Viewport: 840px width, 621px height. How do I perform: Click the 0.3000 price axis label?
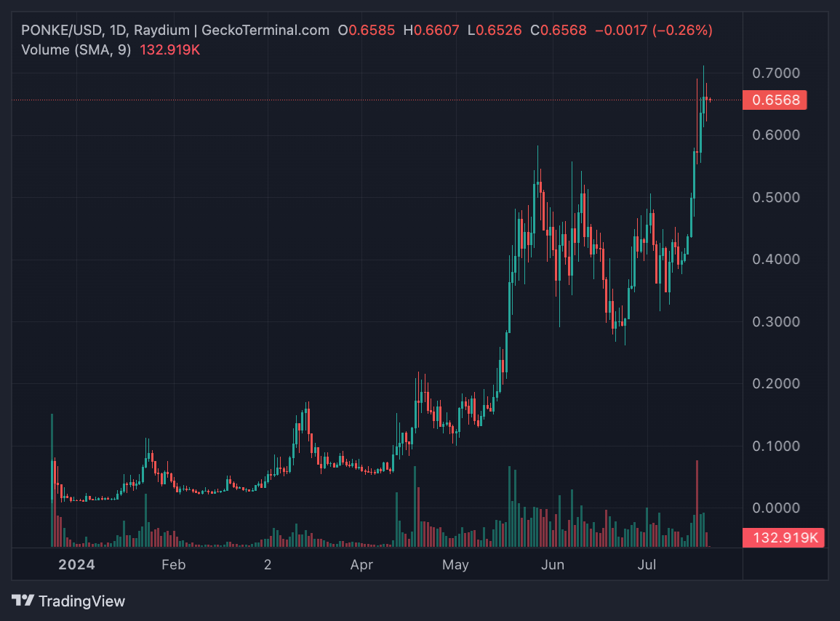[x=776, y=321]
